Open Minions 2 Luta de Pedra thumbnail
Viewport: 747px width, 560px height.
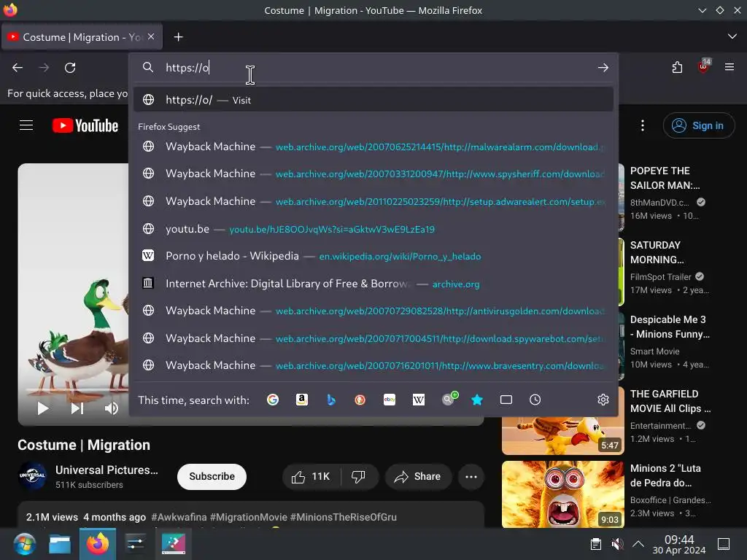click(562, 494)
